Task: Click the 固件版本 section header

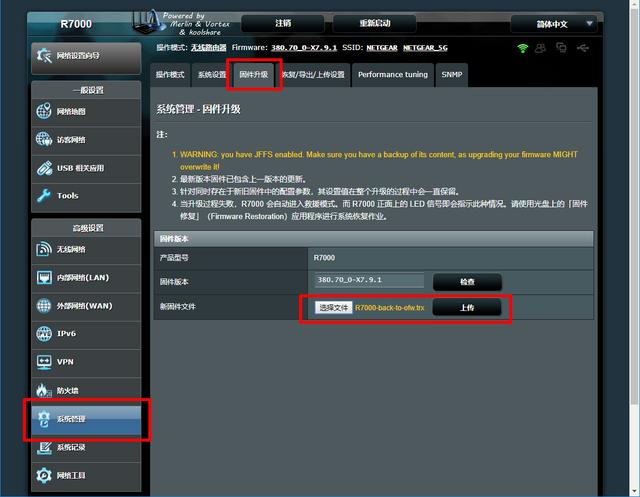Action: pos(373,239)
